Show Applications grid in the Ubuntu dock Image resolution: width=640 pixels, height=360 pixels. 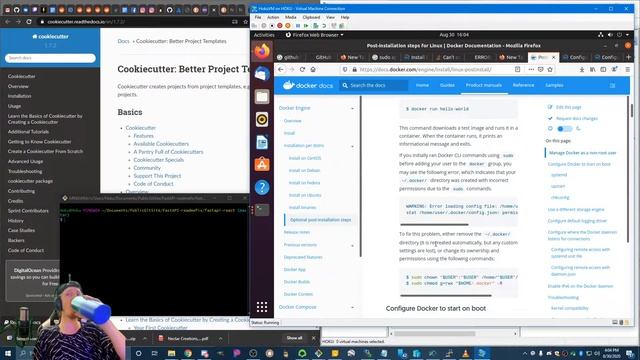(262, 307)
